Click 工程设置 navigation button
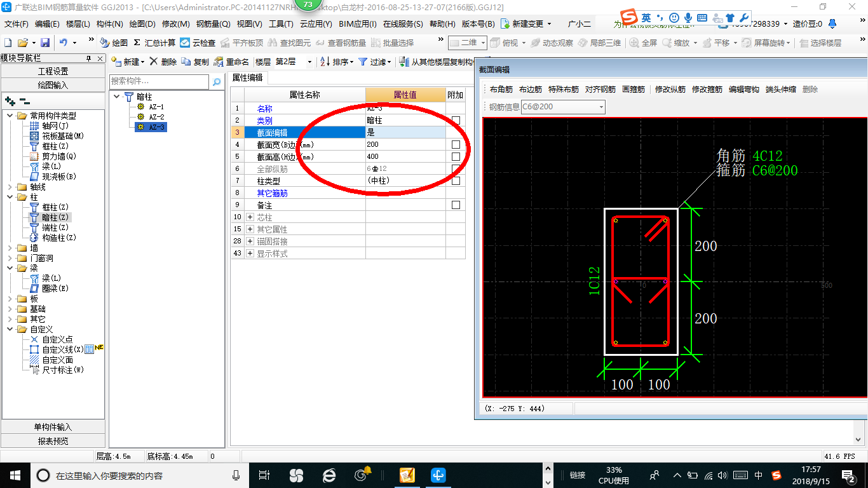868x488 pixels. click(x=53, y=71)
